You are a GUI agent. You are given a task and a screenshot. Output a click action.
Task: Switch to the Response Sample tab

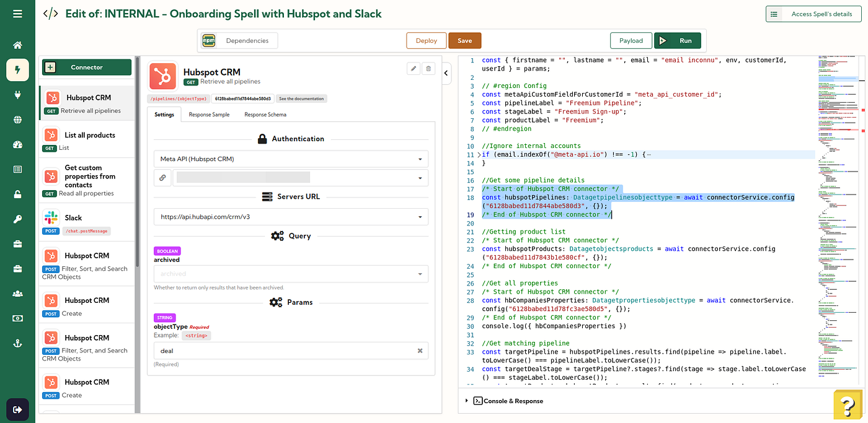[210, 115]
